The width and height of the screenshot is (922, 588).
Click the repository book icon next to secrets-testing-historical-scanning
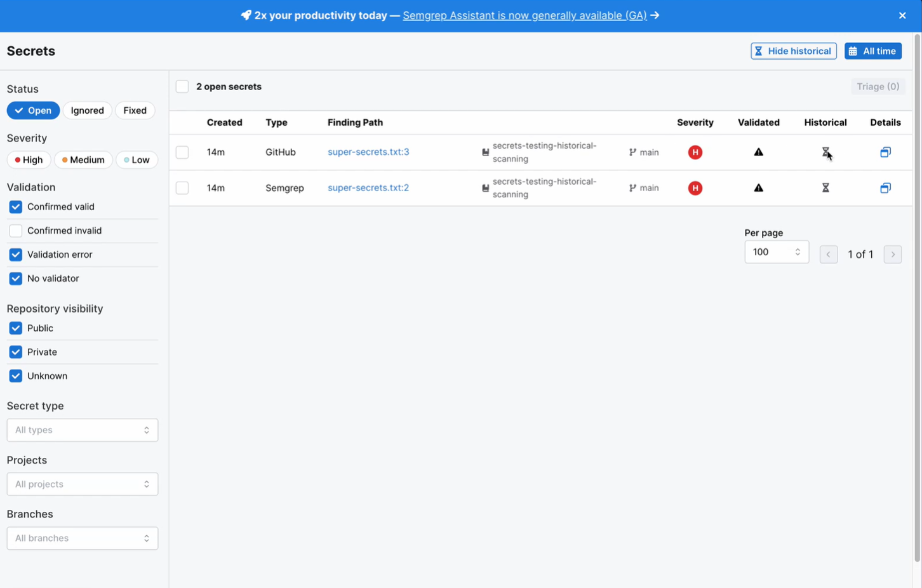pos(484,152)
